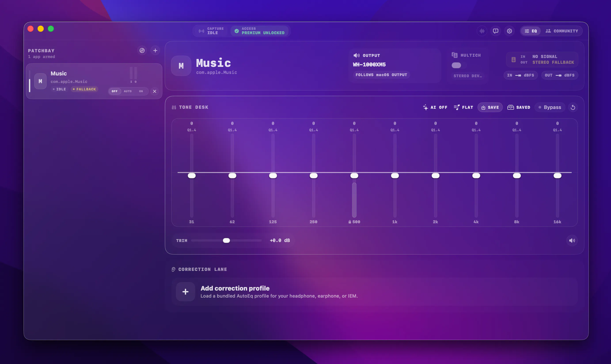Screen dimensions: 611x364
Task: Click the Output speaker icon
Action: [356, 55]
